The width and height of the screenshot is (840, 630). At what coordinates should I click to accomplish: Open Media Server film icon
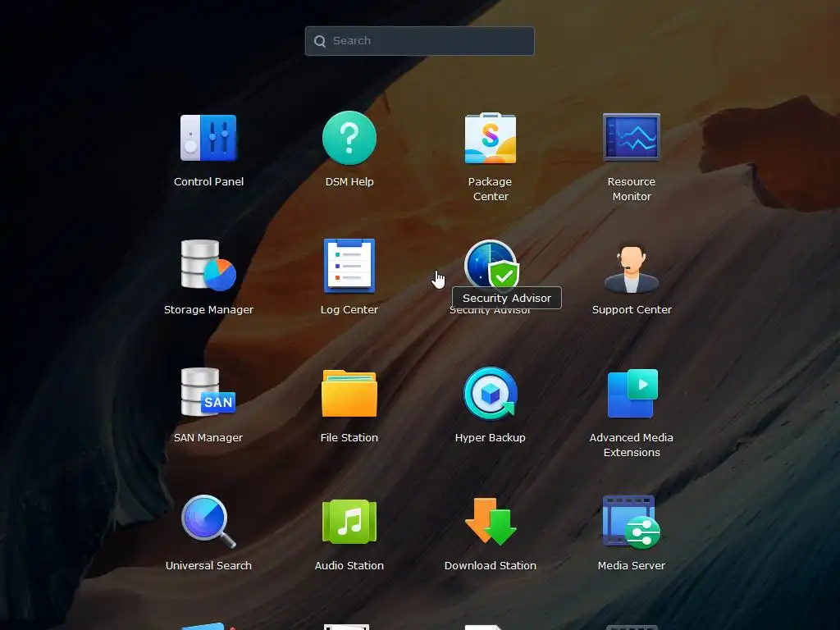pyautogui.click(x=632, y=522)
